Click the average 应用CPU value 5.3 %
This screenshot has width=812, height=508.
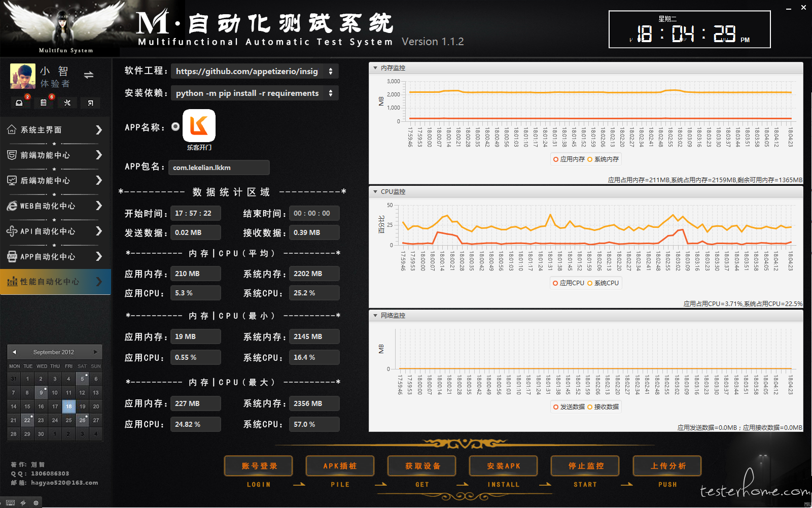196,293
